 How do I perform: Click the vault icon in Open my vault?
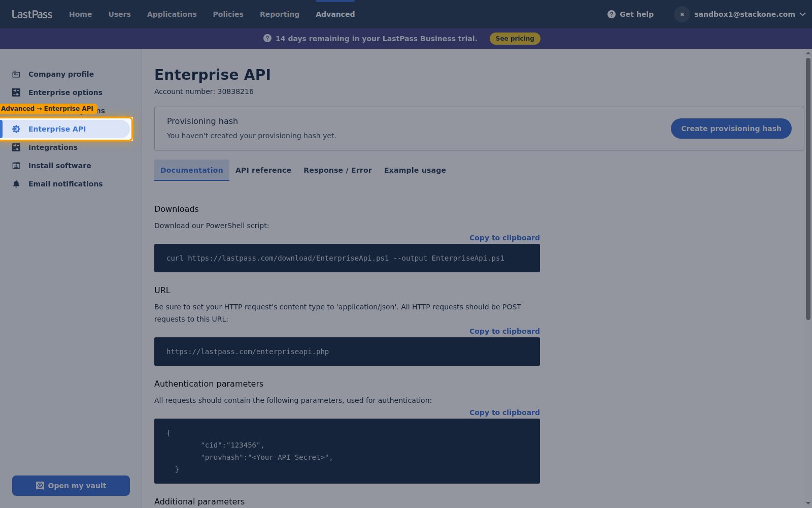point(40,486)
